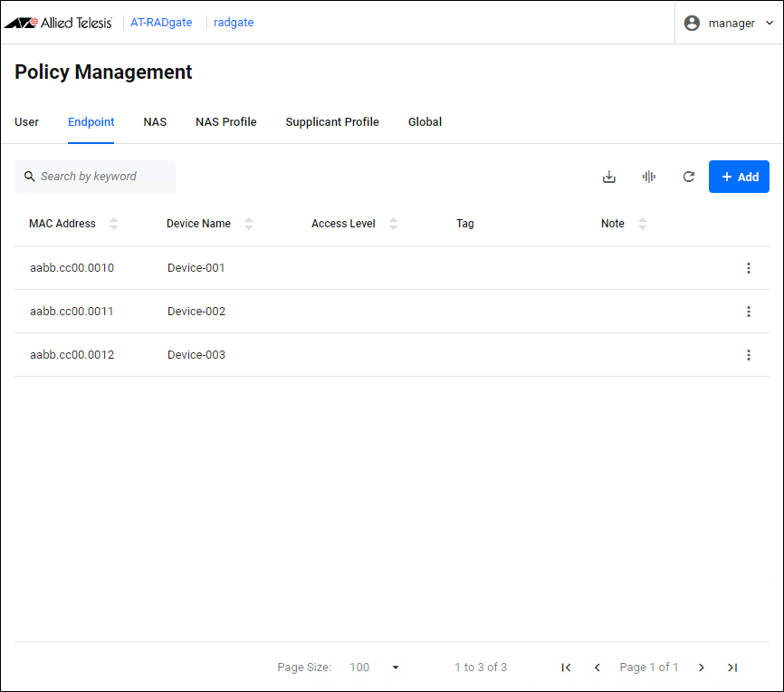Viewport: 784px width, 692px height.
Task: Click the Add button
Action: point(739,177)
